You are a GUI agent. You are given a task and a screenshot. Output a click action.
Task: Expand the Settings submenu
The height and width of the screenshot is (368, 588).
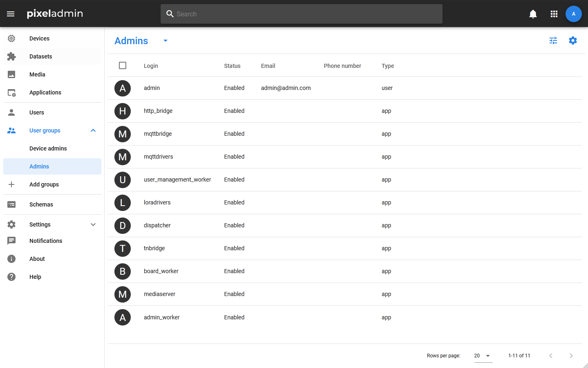[93, 224]
